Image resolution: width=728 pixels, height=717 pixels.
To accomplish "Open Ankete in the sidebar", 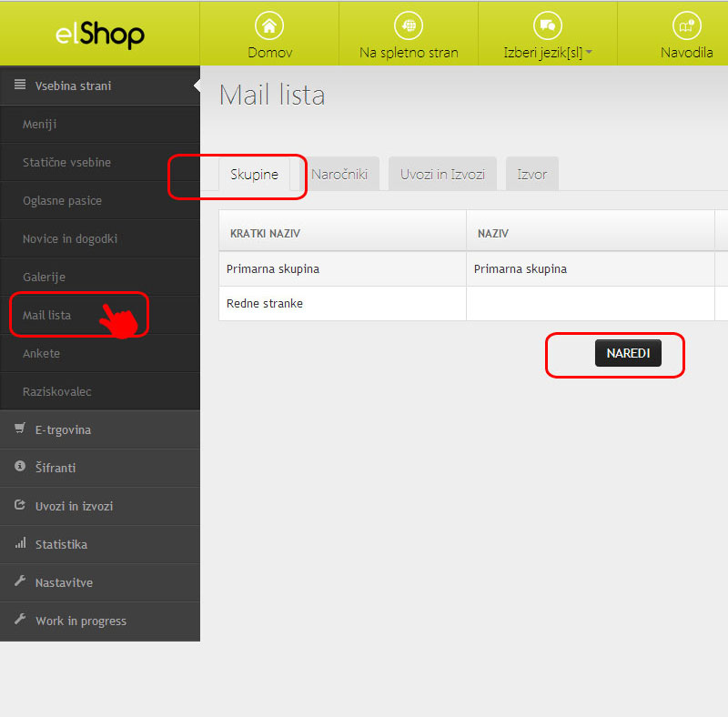I will pyautogui.click(x=100, y=353).
